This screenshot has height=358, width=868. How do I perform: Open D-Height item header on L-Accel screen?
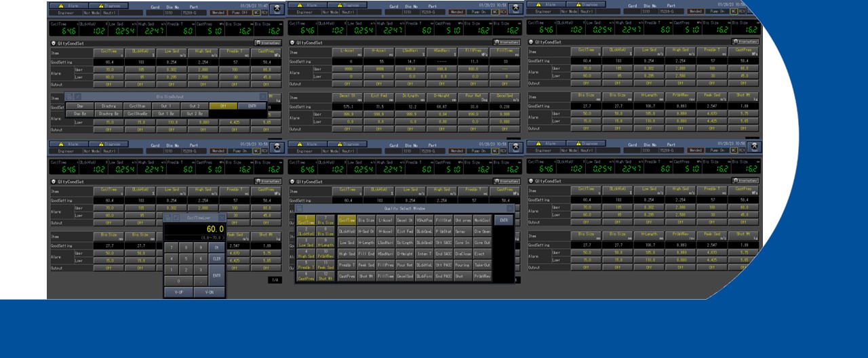coord(442,98)
